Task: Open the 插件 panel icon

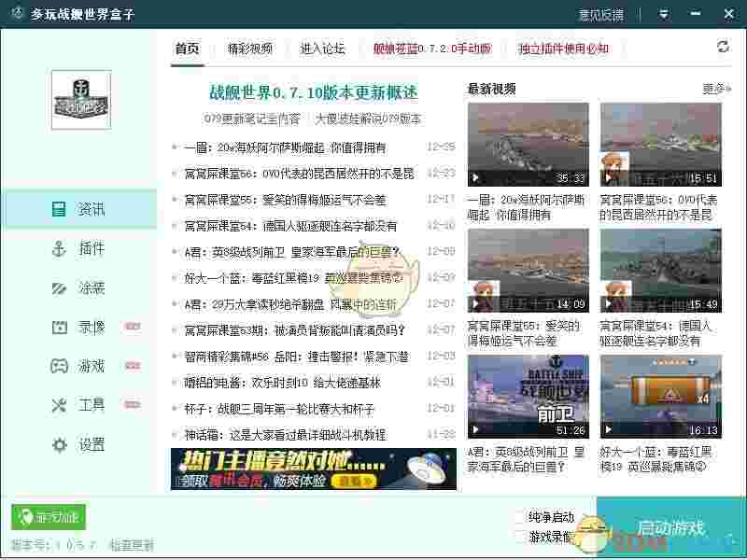Action: (58, 249)
